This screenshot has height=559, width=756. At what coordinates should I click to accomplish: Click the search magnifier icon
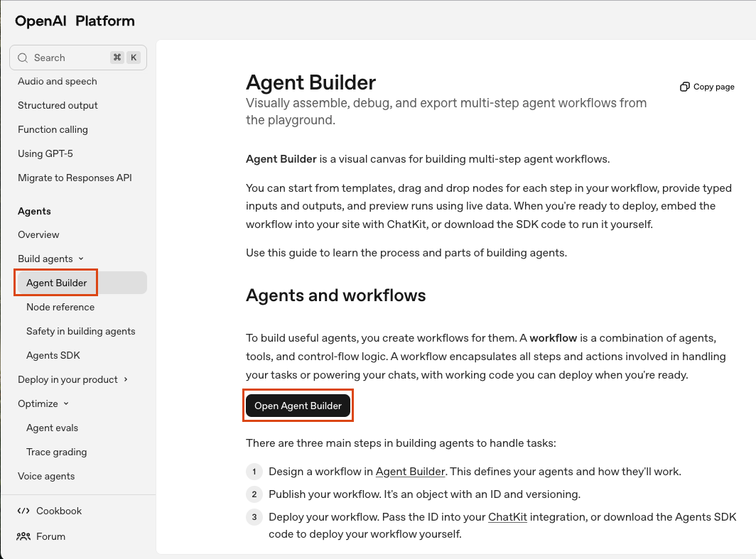[23, 58]
